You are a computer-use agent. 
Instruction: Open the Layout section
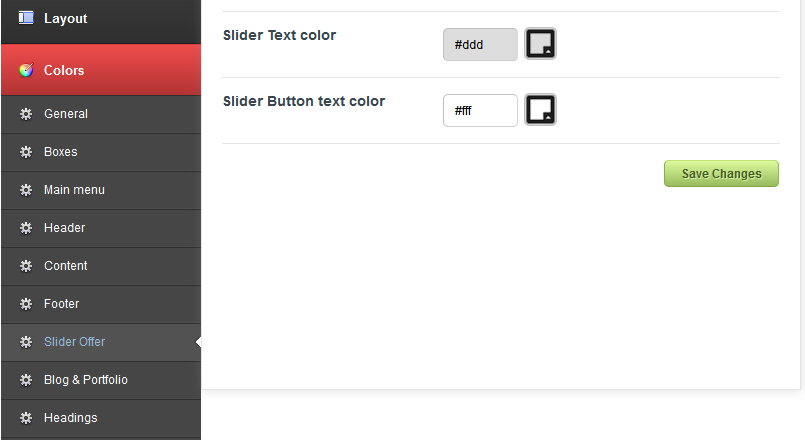point(65,18)
